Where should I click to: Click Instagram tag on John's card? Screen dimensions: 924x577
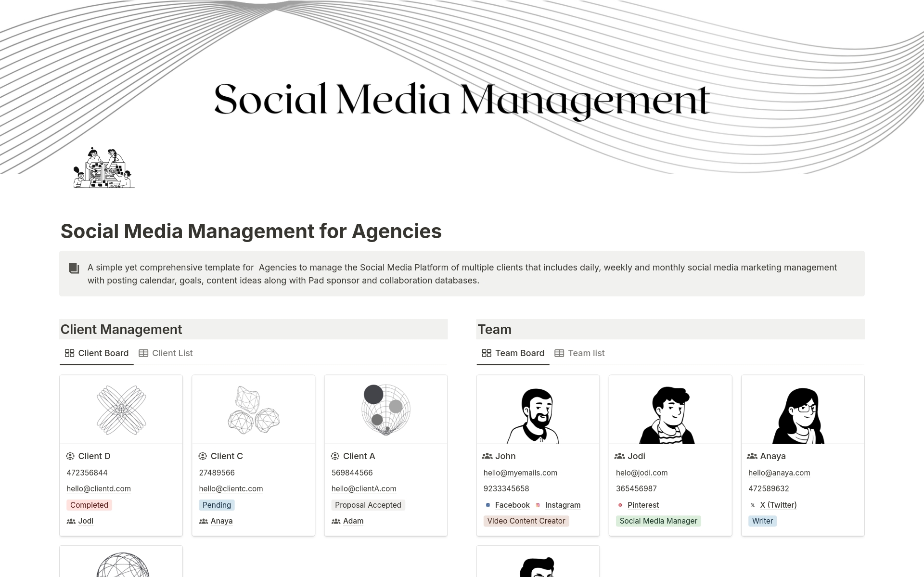(x=563, y=504)
